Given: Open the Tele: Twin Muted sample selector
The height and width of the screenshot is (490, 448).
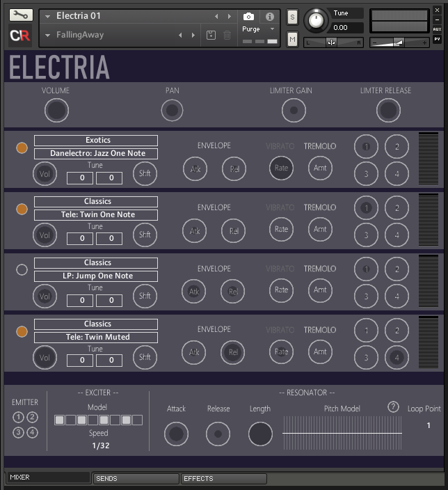Looking at the screenshot, I should [96, 337].
